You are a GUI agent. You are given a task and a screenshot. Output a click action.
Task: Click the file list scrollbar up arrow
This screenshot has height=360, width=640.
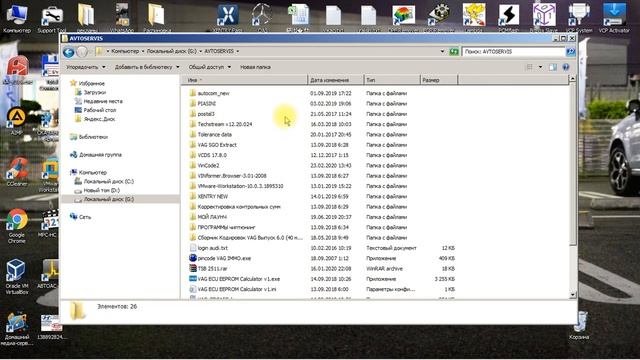pyautogui.click(x=572, y=78)
